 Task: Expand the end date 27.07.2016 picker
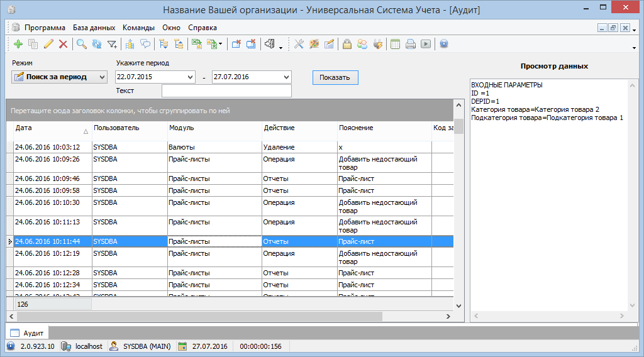[287, 77]
